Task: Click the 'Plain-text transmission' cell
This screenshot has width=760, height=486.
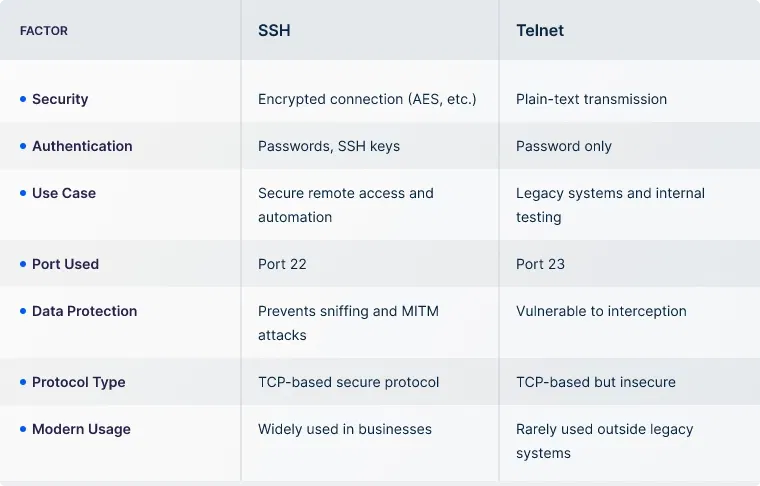Action: 591,99
